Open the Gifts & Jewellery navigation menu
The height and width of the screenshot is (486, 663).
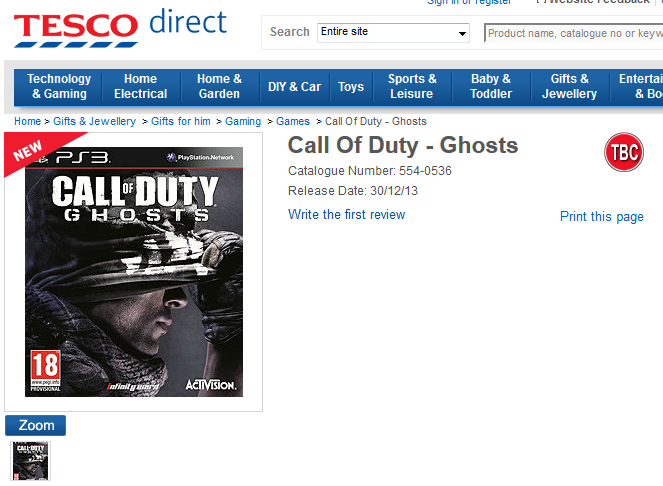(x=570, y=86)
